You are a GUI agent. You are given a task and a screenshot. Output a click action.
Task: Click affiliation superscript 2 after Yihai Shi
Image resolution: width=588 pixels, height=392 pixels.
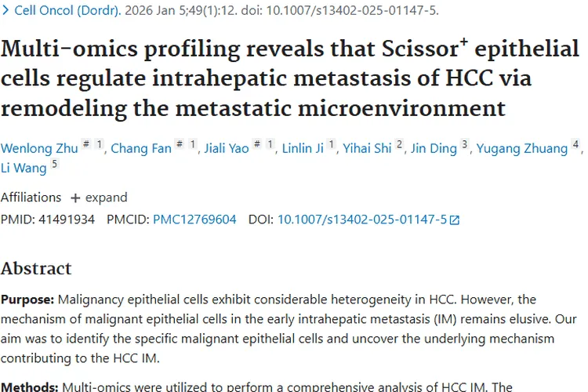coord(400,145)
